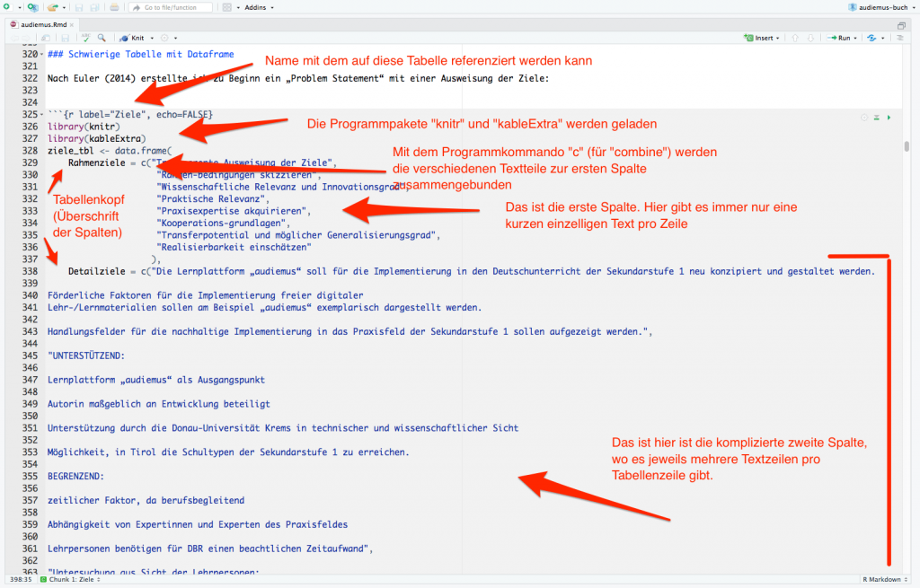
Task: Open the New File dropdown arrow
Action: pos(20,7)
